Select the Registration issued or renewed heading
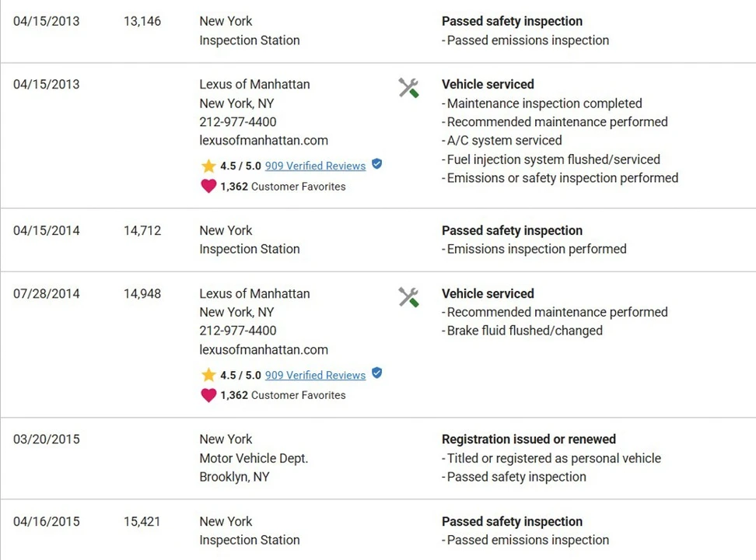This screenshot has height=560, width=756. pos(529,439)
